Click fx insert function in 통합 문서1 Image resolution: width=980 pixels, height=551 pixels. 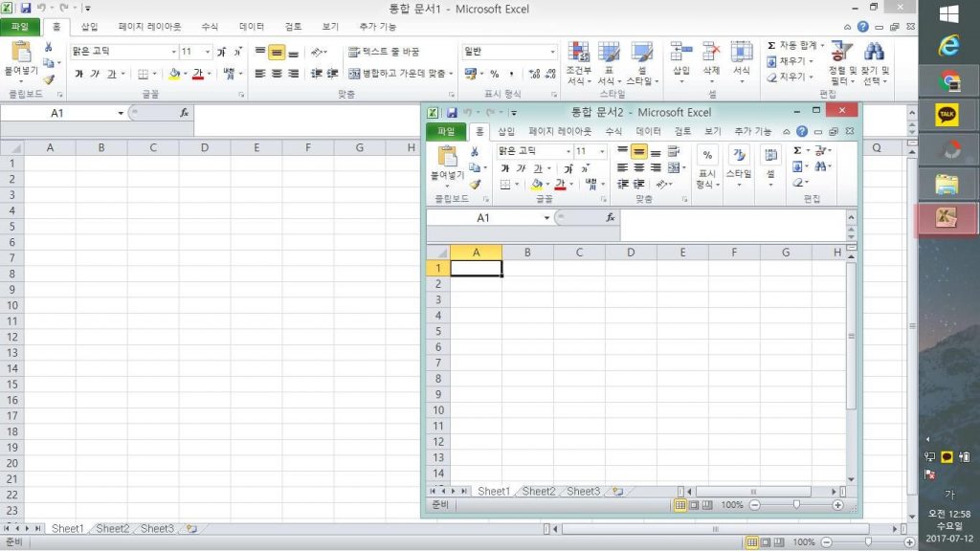coord(185,113)
